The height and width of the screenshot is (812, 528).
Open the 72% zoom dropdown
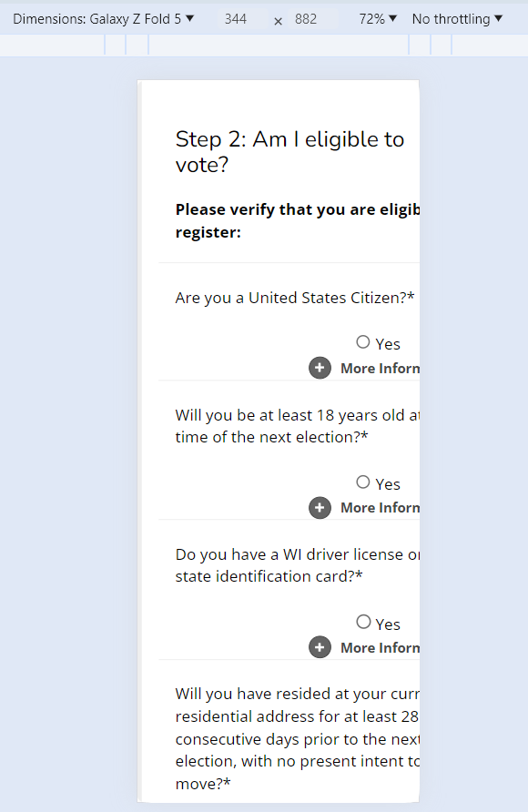(x=378, y=19)
